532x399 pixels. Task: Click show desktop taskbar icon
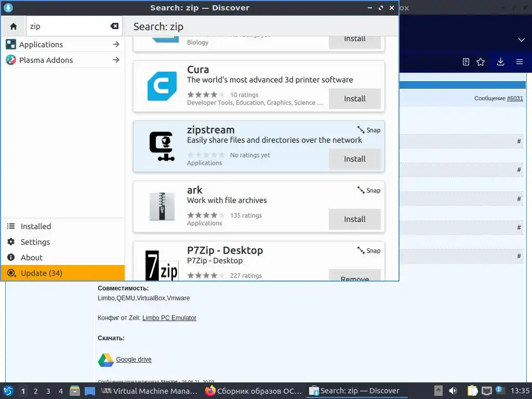point(89,391)
